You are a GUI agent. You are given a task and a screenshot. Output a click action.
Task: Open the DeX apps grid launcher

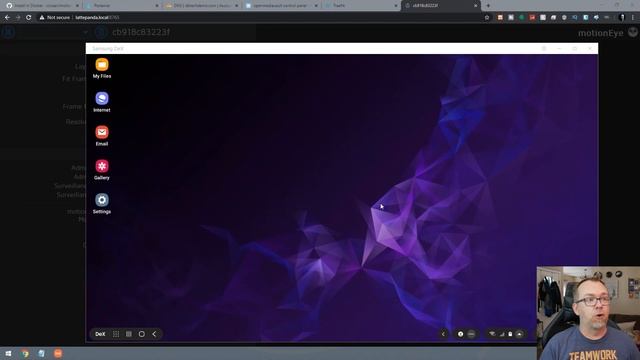coord(116,334)
